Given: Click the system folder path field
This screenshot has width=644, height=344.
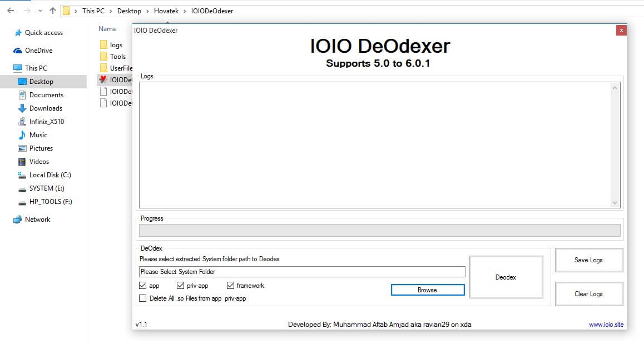Looking at the screenshot, I should click(x=301, y=272).
